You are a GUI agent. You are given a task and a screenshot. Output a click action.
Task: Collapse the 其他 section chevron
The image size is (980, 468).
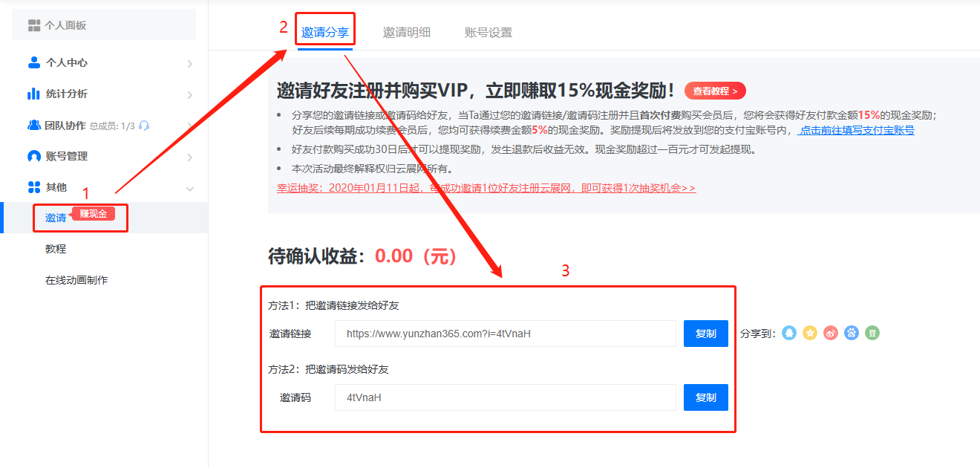(x=189, y=189)
